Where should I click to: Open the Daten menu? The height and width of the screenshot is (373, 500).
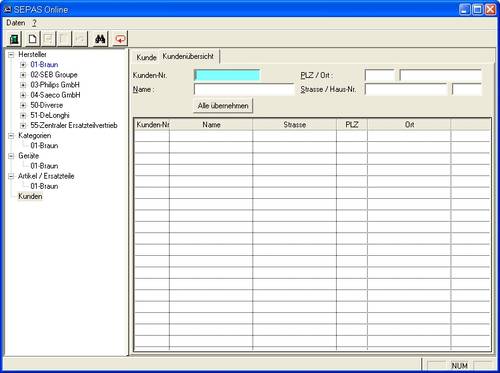(x=16, y=23)
